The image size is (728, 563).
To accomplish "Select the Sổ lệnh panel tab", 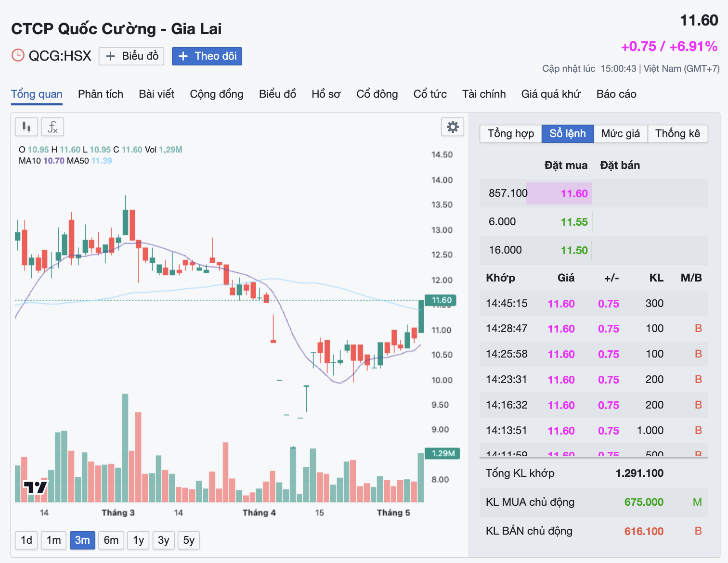I will coord(568,134).
